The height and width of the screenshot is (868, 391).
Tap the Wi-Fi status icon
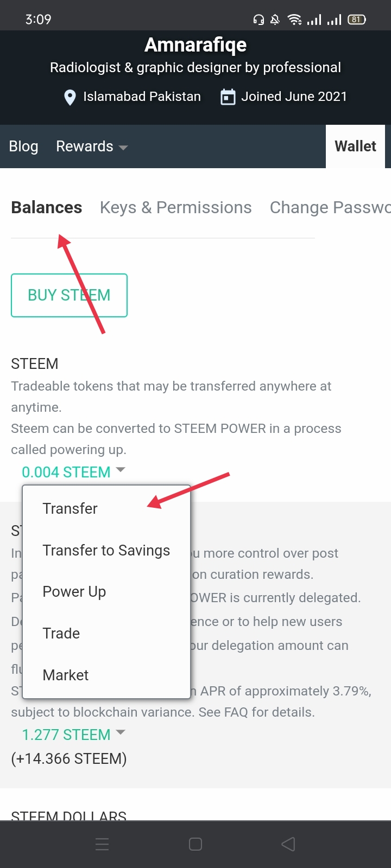pyautogui.click(x=294, y=20)
